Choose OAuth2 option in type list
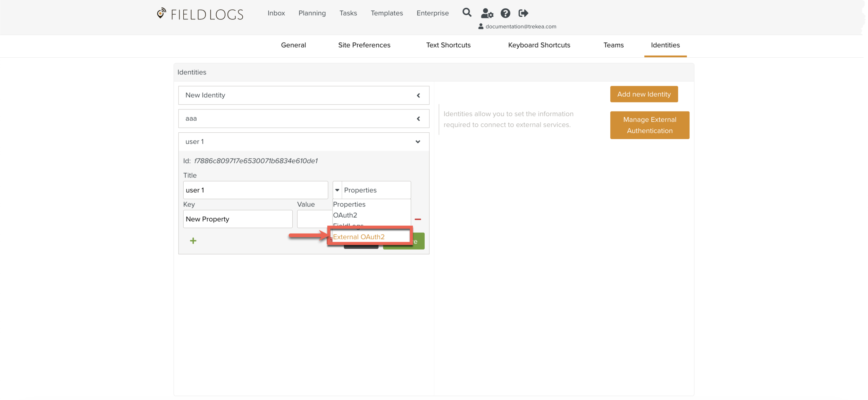The width and height of the screenshot is (868, 400). point(345,215)
